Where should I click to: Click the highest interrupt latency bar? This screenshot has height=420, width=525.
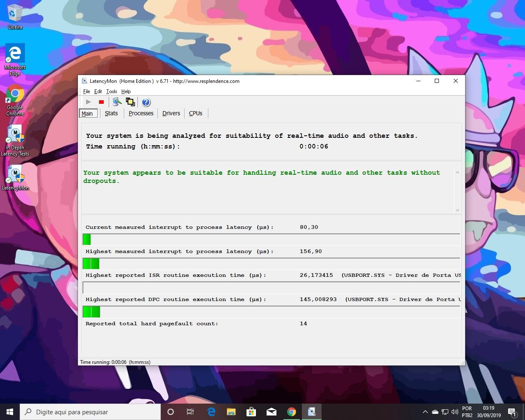coord(271,264)
